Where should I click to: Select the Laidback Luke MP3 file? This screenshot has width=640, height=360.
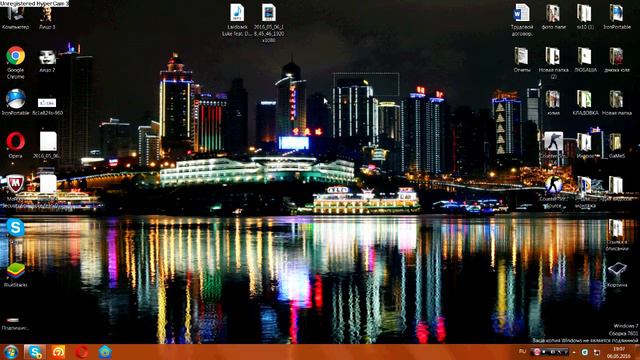tap(237, 20)
